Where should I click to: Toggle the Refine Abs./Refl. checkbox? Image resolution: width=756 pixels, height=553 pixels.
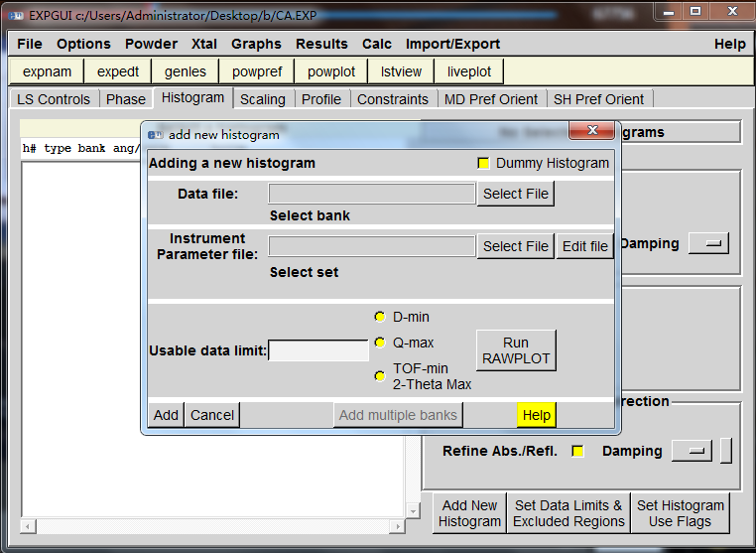(x=577, y=451)
